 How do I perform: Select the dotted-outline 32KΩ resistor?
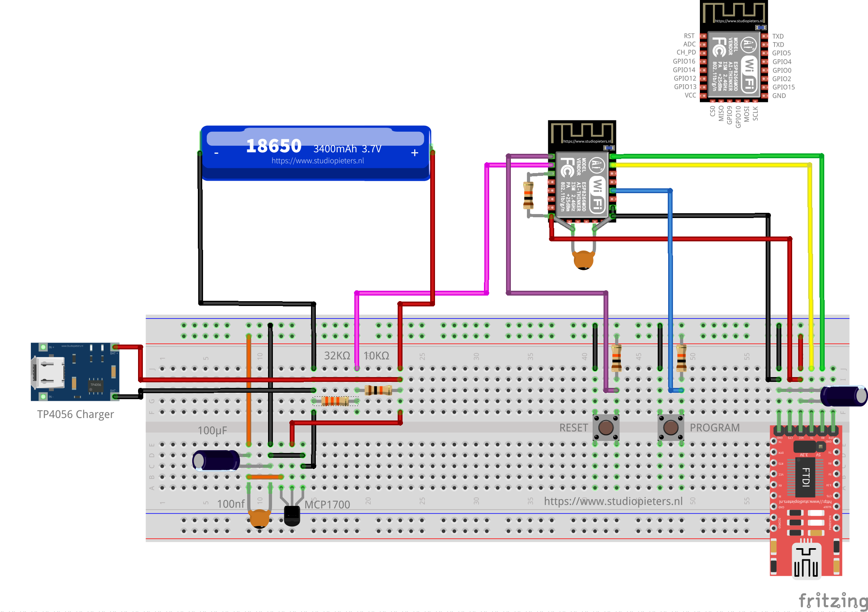[x=335, y=401]
